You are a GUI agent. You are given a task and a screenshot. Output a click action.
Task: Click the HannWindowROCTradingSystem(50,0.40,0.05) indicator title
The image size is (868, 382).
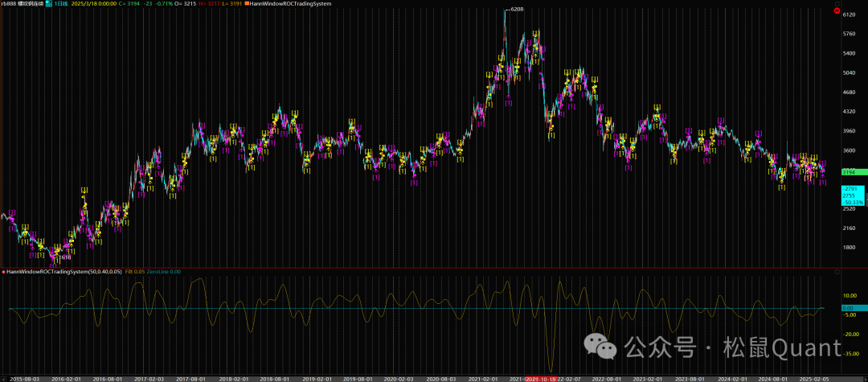(58, 272)
